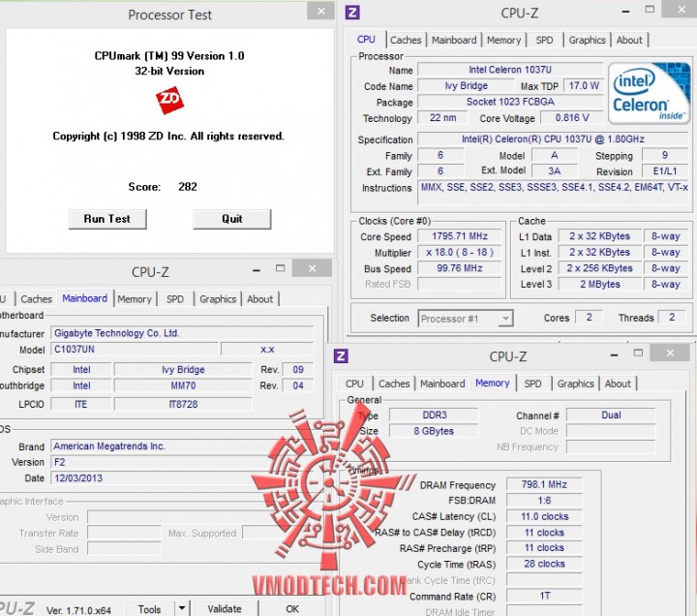This screenshot has width=697, height=616.
Task: Open Memory tab in top CPU-Z window
Action: (x=504, y=40)
